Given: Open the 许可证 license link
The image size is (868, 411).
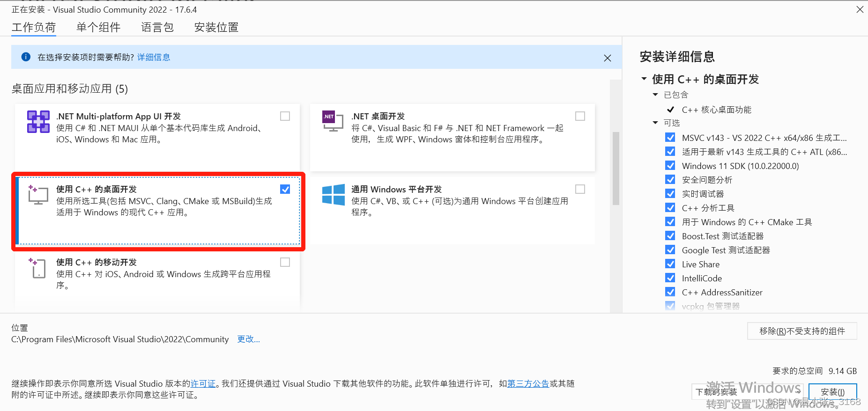Looking at the screenshot, I should pos(203,383).
